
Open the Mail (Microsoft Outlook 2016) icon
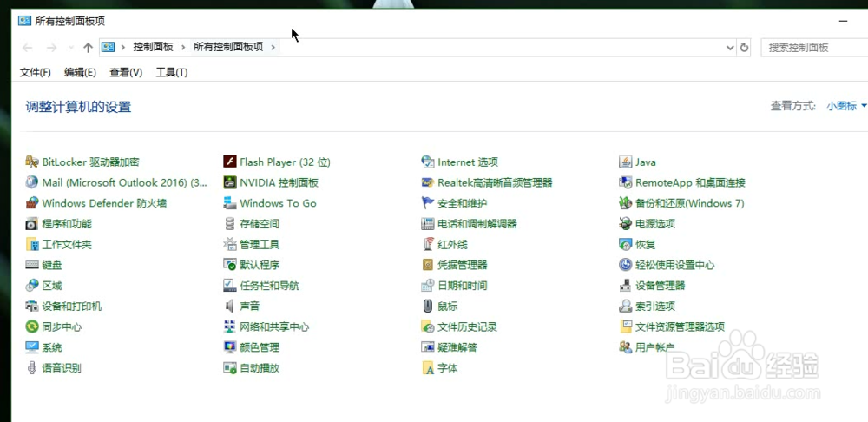coord(32,182)
